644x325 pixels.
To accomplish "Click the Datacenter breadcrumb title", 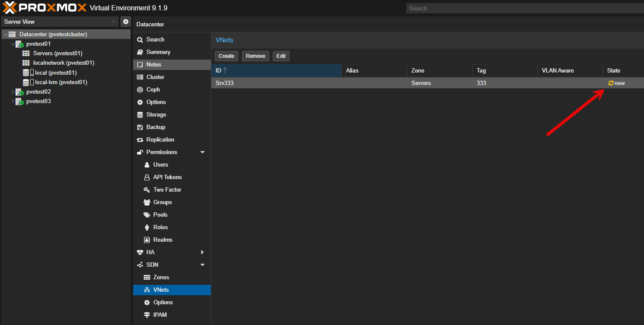I will (x=150, y=25).
